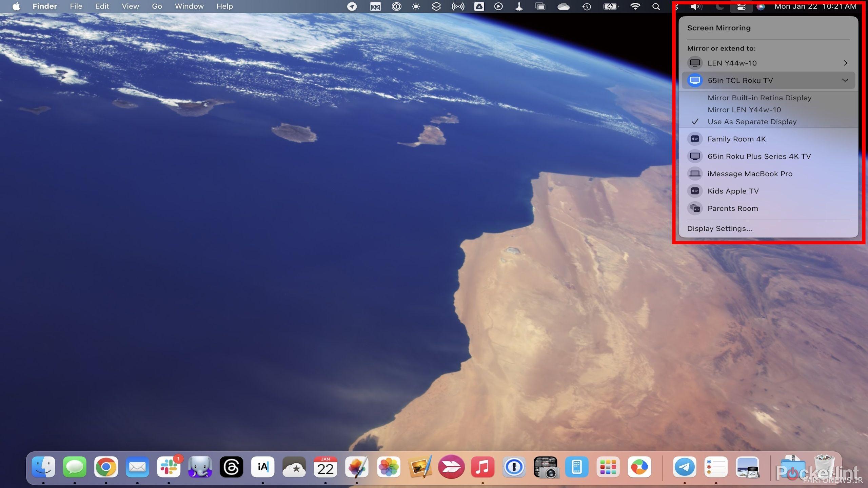
Task: Open the Window menu
Action: pos(189,6)
